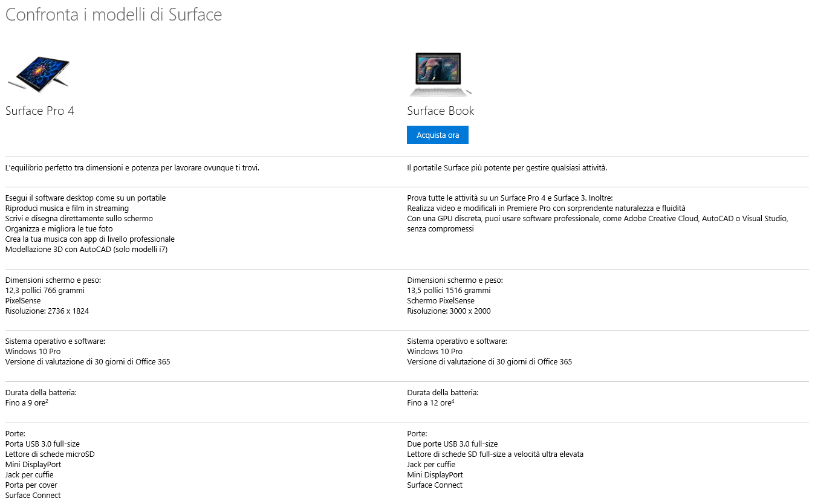This screenshot has width=815, height=504.
Task: Select the Surface Pro 4 title
Action: [40, 111]
